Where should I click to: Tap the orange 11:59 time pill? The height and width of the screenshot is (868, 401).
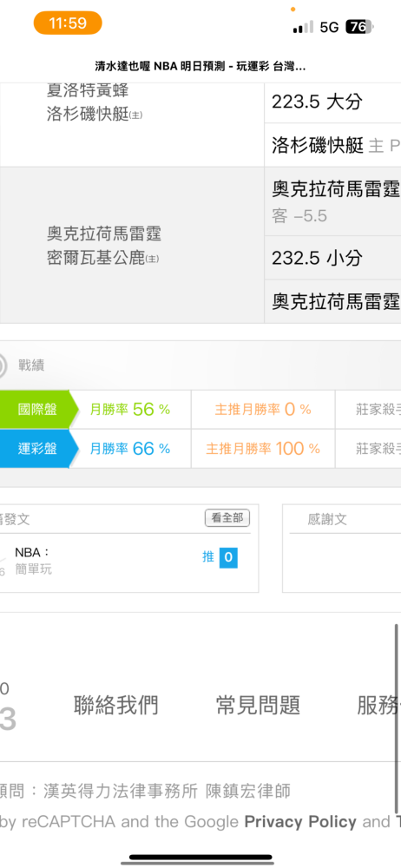click(68, 23)
